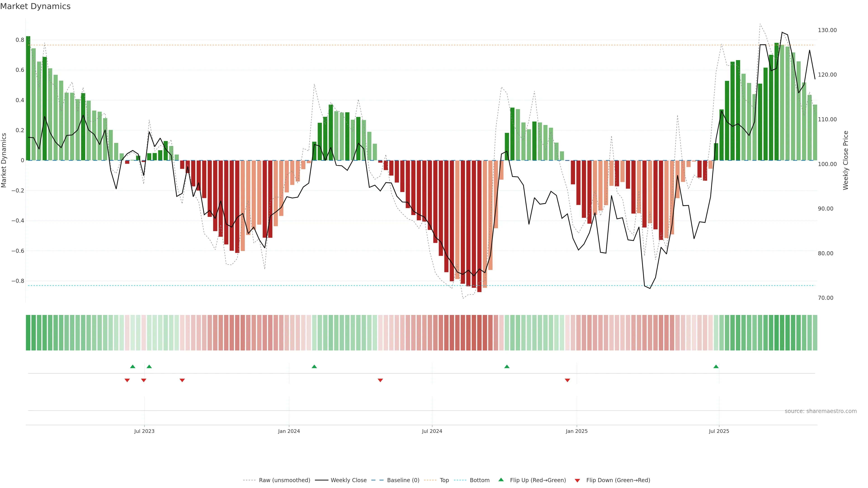Viewport: 868px width, 488px height.
Task: Toggle the Weekly Close legend entry
Action: [x=348, y=480]
